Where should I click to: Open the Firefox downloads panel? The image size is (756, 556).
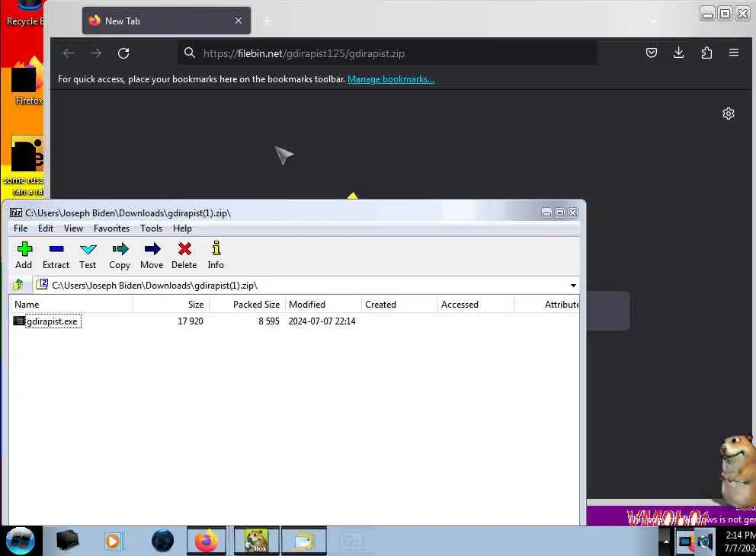tap(678, 53)
